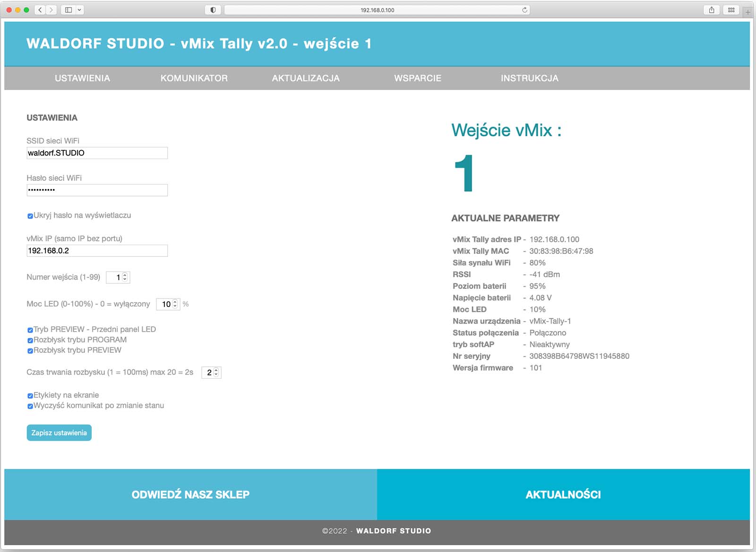Viewport: 756px width, 552px height.
Task: Open sidebar options dropdown chevron
Action: point(79,10)
